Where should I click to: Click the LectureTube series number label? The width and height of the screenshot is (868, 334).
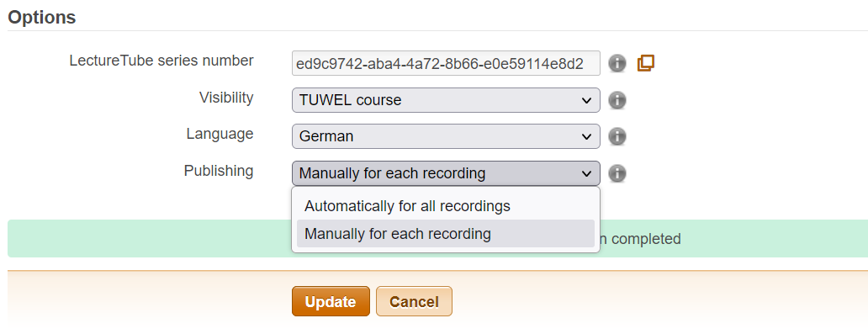pyautogui.click(x=161, y=61)
